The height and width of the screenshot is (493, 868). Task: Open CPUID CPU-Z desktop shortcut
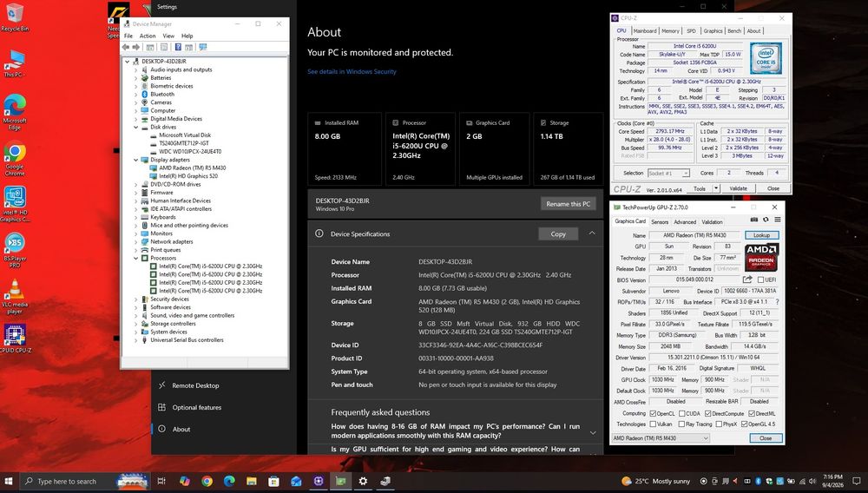[x=15, y=338]
